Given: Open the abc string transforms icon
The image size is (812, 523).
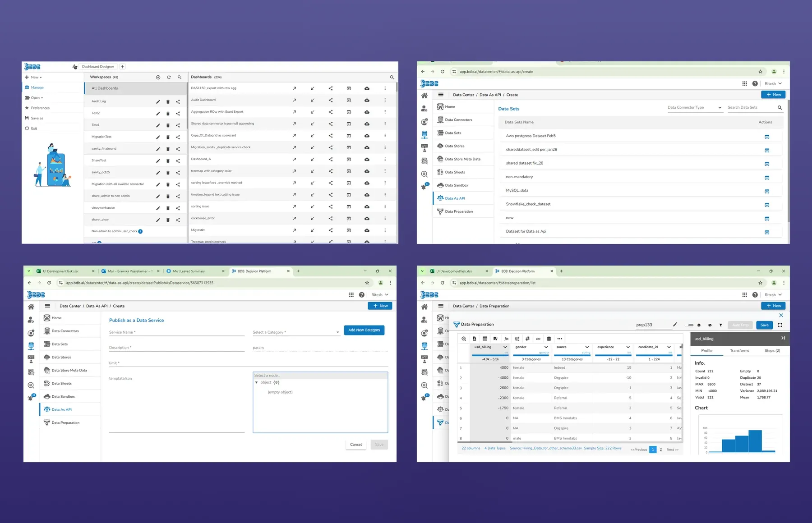Looking at the screenshot, I should pos(538,339).
